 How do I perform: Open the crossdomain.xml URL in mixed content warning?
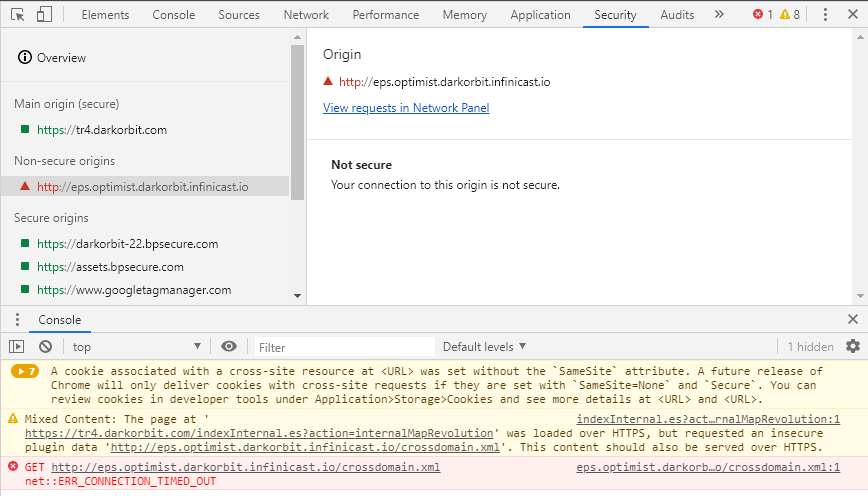tap(305, 447)
